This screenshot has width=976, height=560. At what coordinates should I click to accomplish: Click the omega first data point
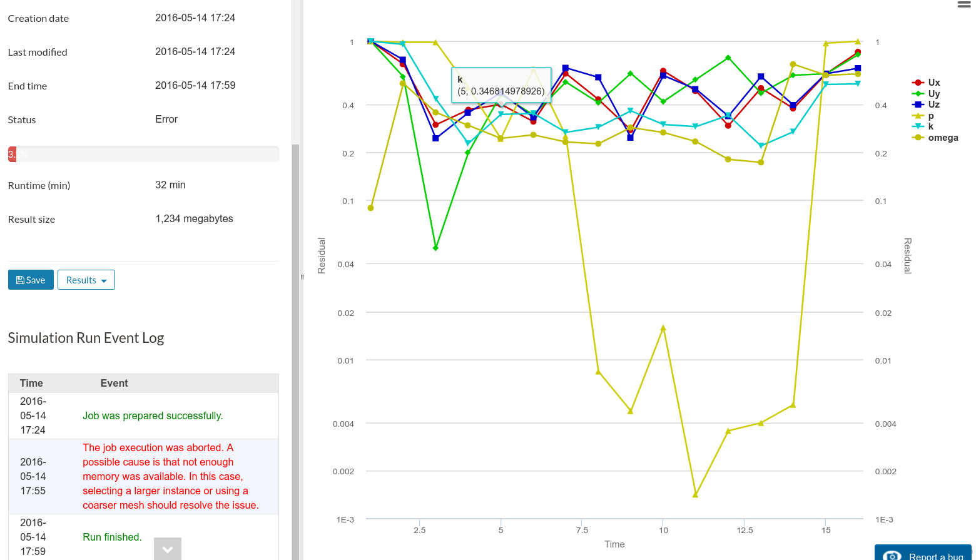pos(370,208)
